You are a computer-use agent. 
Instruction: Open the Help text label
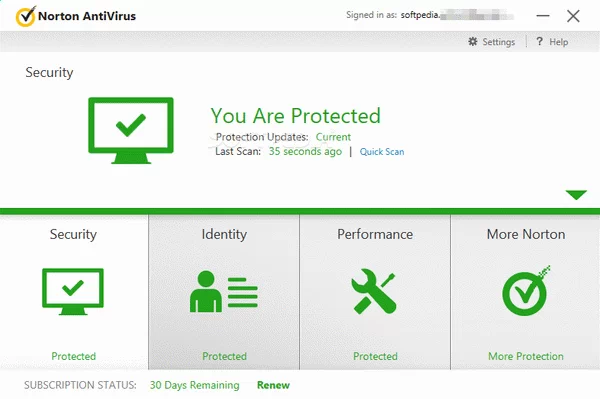[x=559, y=42]
